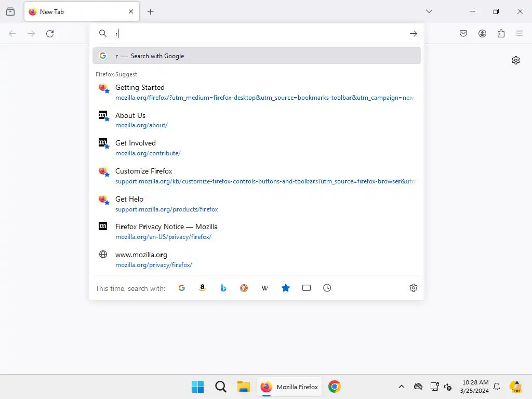Click Mozilla Firefox taskbar button
532x399 pixels.
click(289, 387)
